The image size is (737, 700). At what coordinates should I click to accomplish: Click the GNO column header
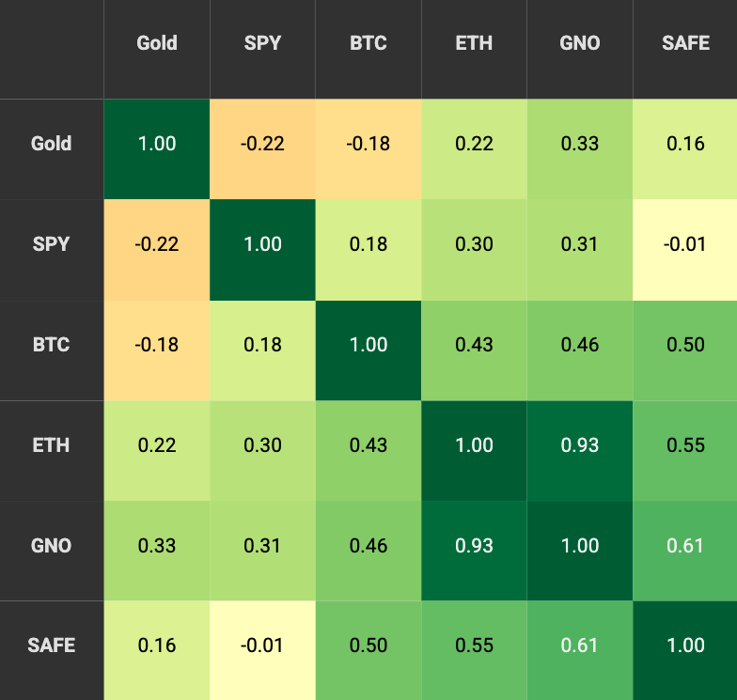click(x=579, y=43)
